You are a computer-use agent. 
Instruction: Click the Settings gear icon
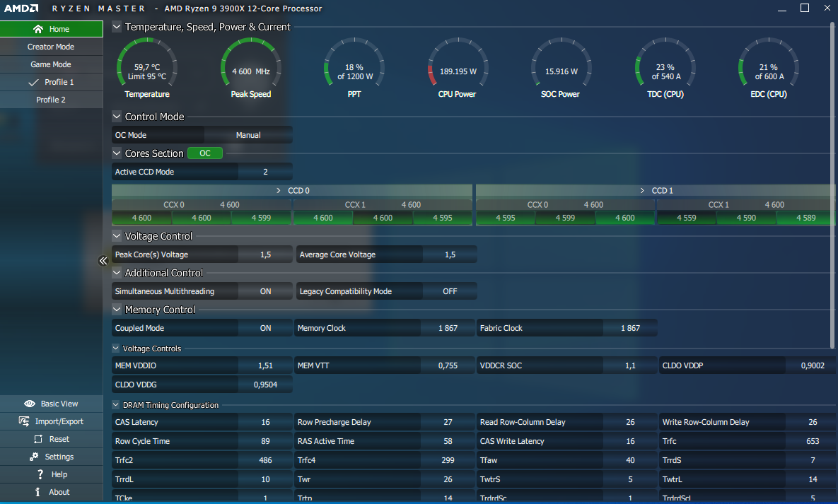point(34,457)
